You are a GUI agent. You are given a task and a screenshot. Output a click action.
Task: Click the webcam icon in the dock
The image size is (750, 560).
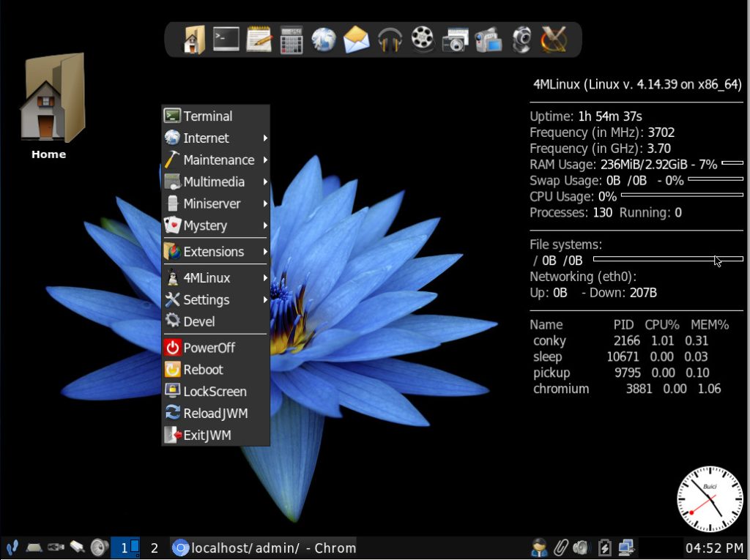tap(521, 40)
